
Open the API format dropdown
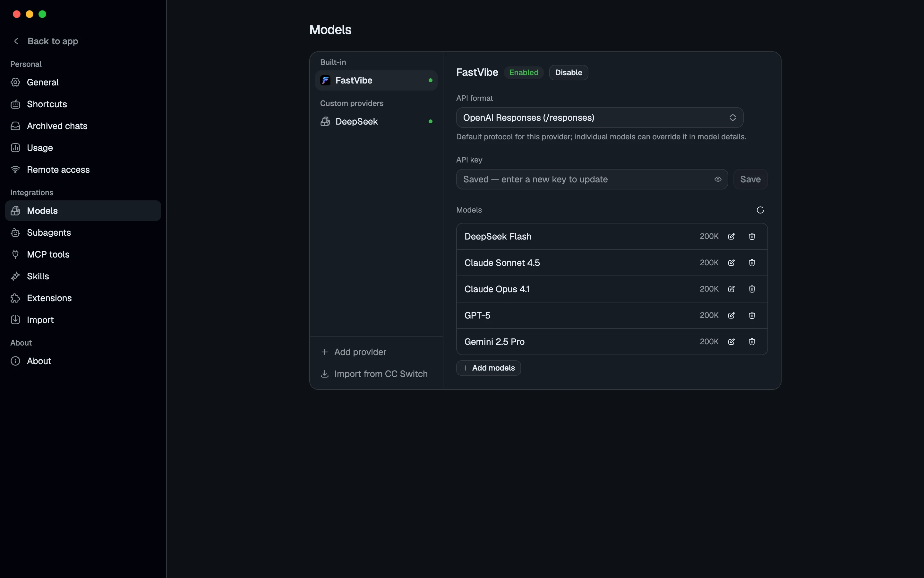[x=599, y=117]
